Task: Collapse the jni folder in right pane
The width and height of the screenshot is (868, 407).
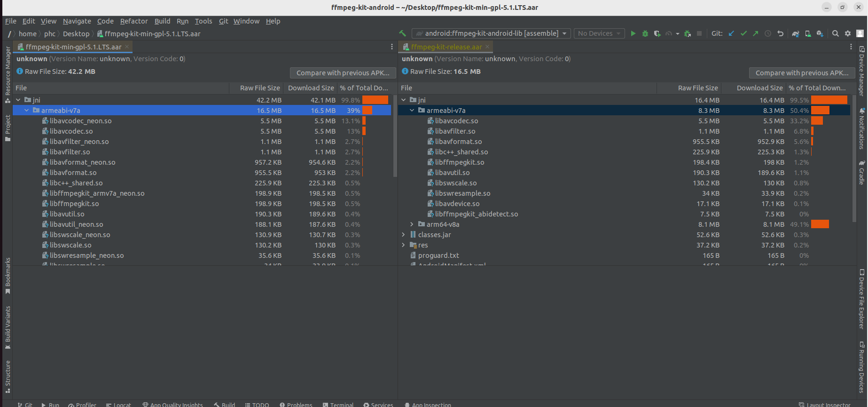Action: click(x=404, y=100)
